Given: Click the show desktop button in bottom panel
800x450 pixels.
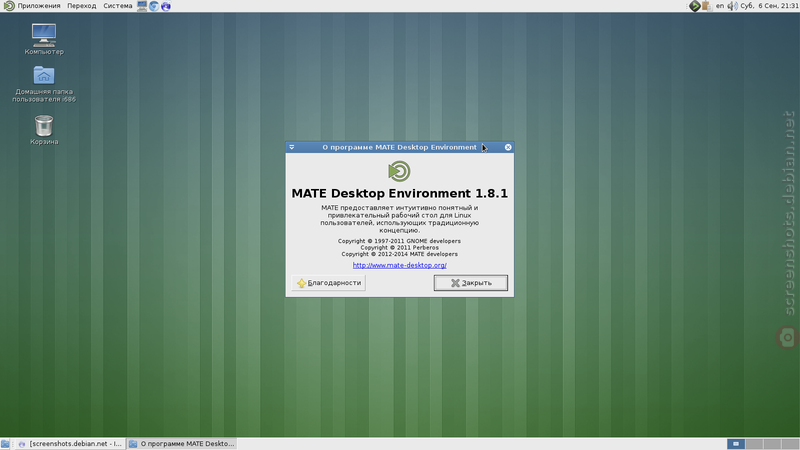Looking at the screenshot, I should coord(5,444).
